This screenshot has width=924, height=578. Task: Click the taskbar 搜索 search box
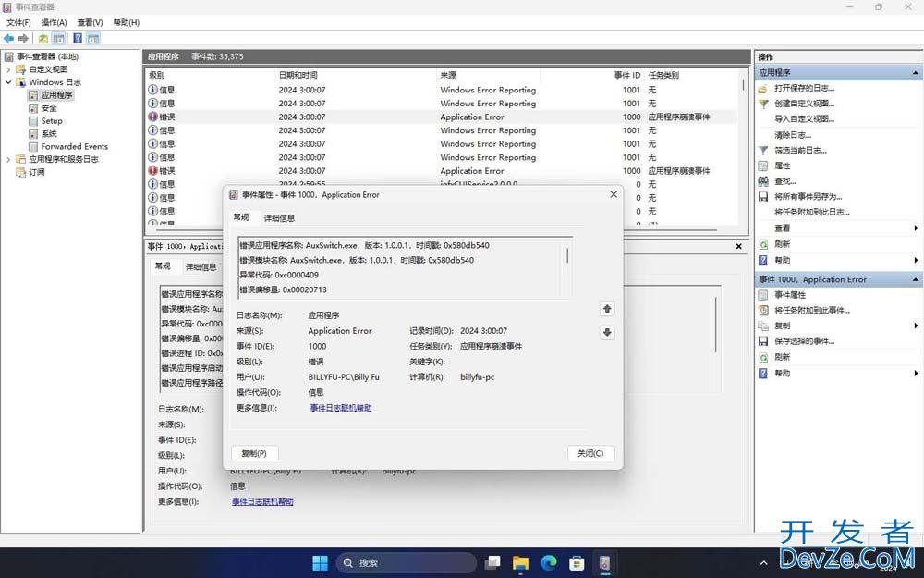[x=406, y=562]
